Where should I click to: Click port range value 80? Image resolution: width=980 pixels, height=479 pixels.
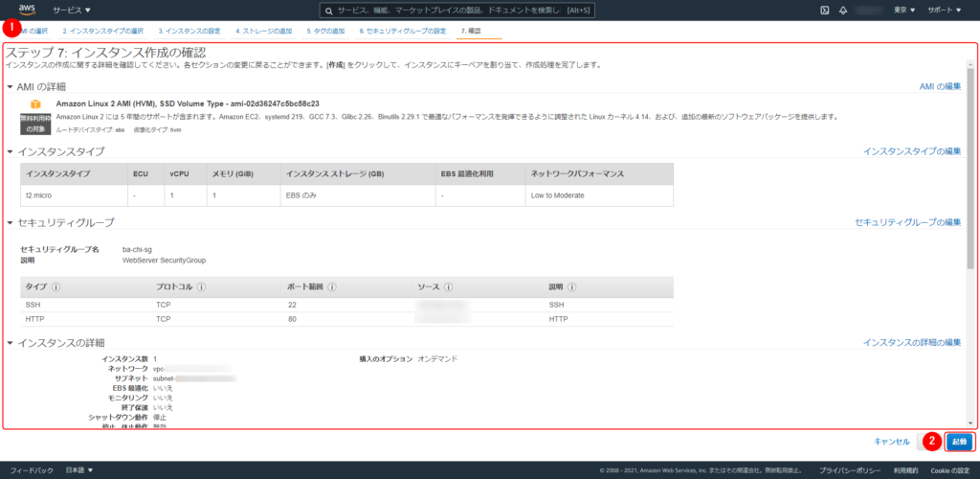pos(293,319)
